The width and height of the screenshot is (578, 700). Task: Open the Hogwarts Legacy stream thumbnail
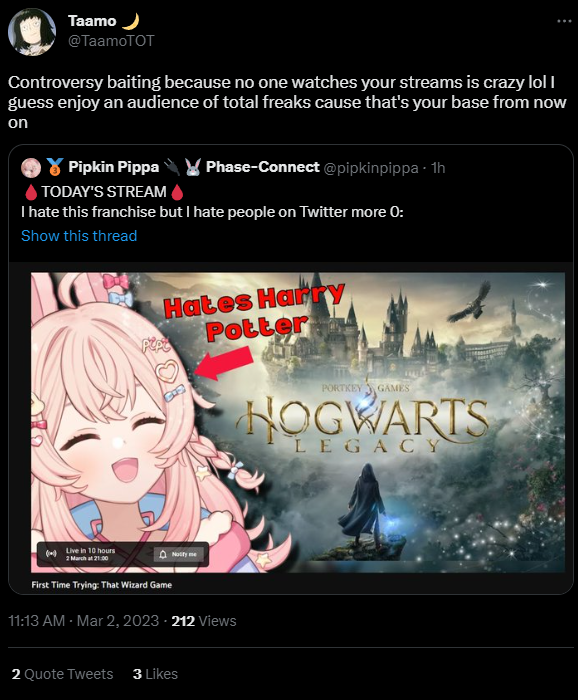tap(298, 422)
